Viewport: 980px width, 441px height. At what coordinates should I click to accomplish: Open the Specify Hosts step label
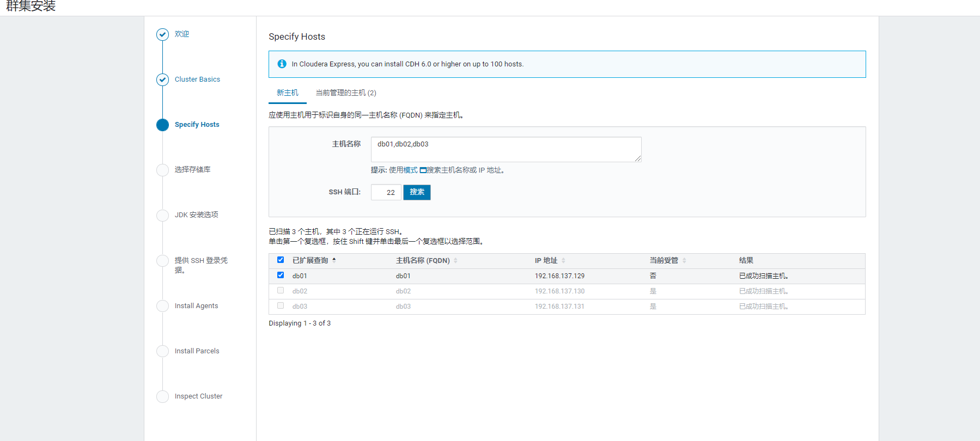[x=197, y=125]
